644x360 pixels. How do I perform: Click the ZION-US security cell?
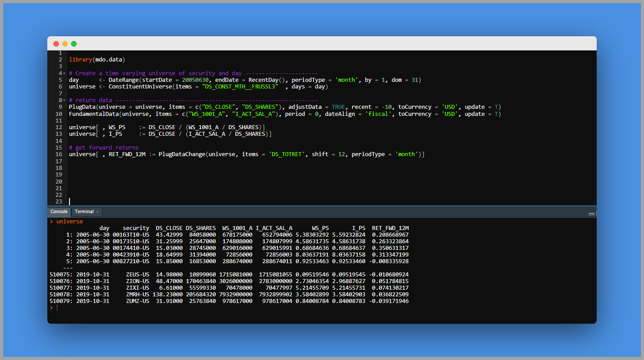coord(138,281)
